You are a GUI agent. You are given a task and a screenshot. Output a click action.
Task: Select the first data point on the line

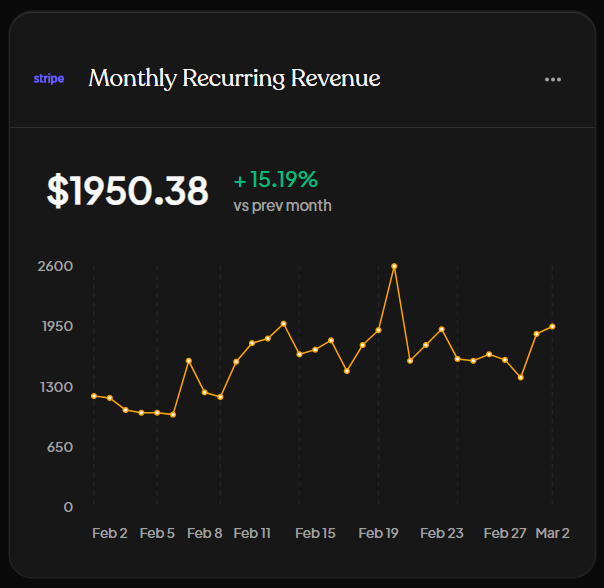(94, 396)
